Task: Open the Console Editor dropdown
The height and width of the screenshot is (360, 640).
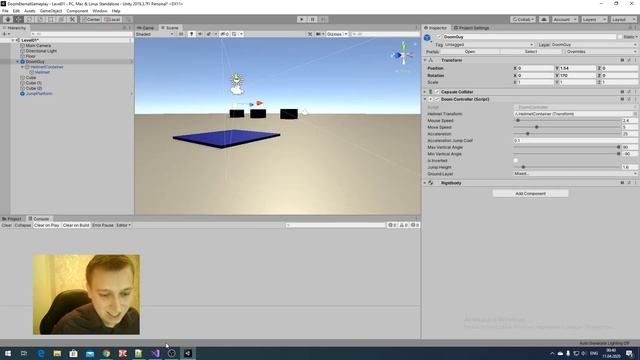Action: click(124, 225)
